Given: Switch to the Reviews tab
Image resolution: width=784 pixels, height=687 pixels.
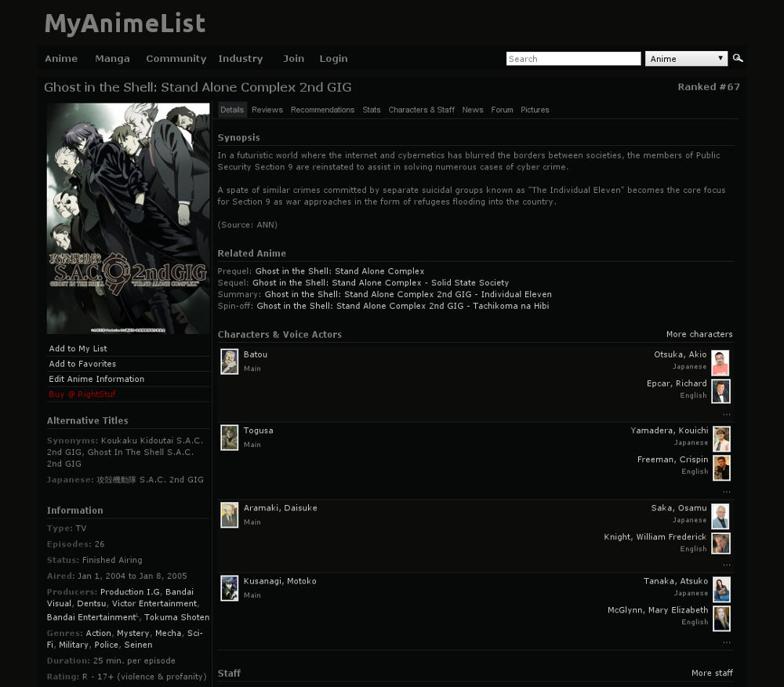Looking at the screenshot, I should [x=267, y=110].
